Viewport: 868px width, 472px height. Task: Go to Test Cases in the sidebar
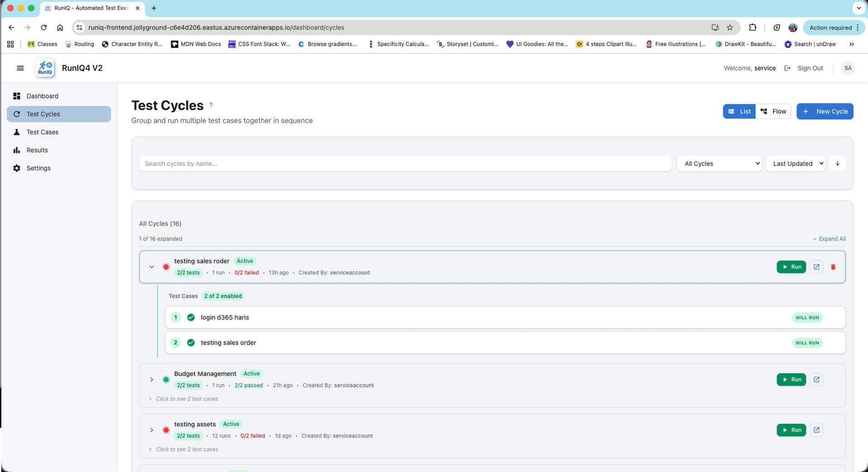[x=59, y=132]
